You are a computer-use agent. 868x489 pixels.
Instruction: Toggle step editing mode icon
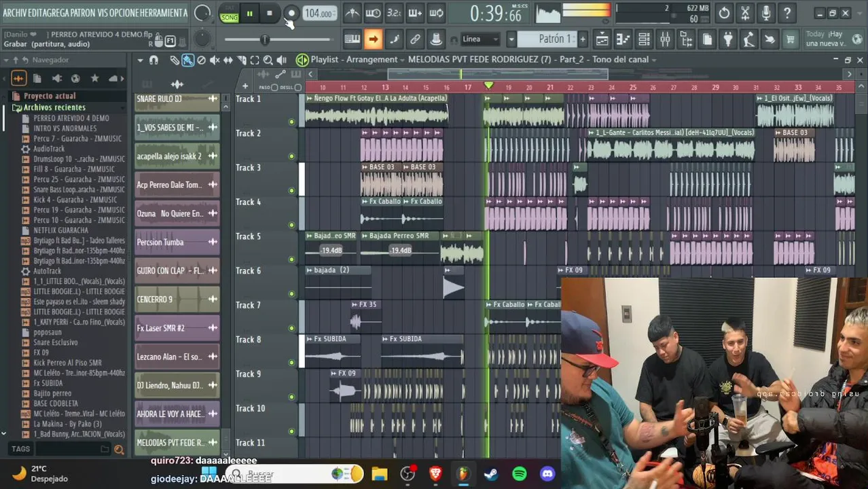coord(394,39)
